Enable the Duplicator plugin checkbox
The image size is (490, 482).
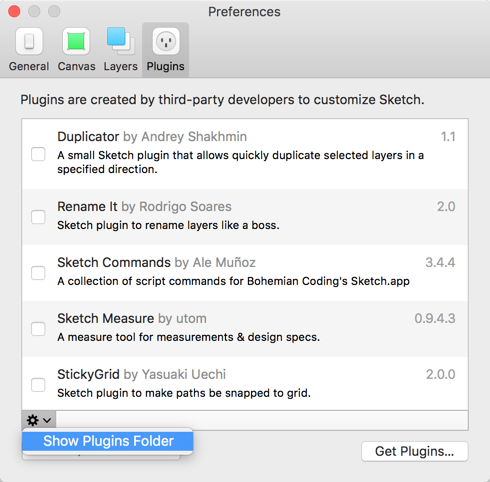click(38, 154)
